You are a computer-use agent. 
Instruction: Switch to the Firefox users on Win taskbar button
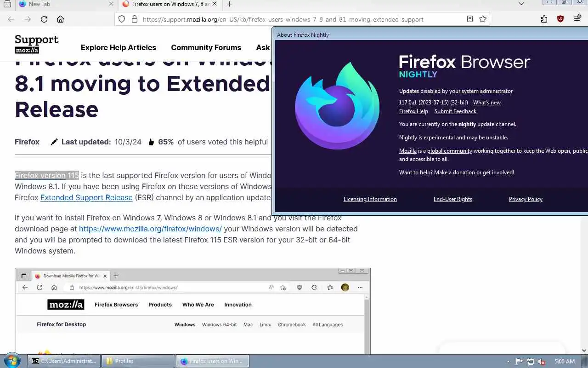(x=212, y=361)
